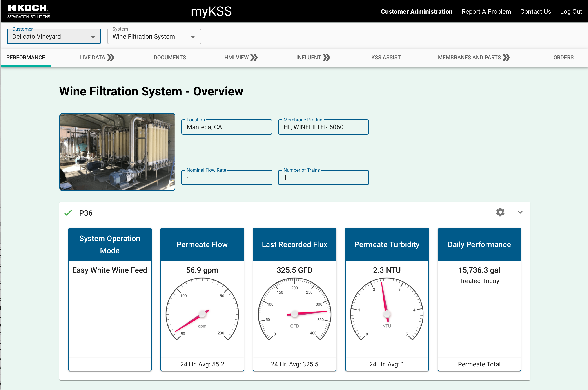This screenshot has height=390, width=588.
Task: Click the Daily Performance card header
Action: tap(479, 244)
